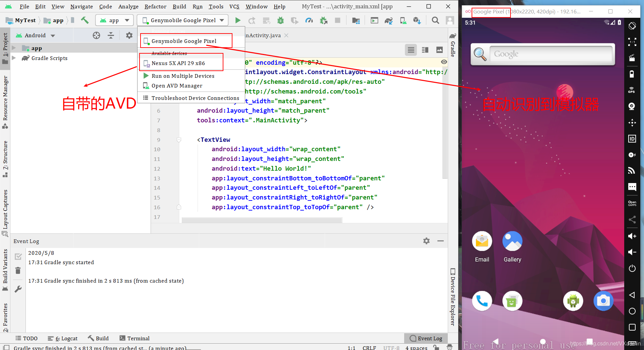Viewport: 644px width, 350px height.
Task: Click the Debug app bug icon
Action: 280,20
